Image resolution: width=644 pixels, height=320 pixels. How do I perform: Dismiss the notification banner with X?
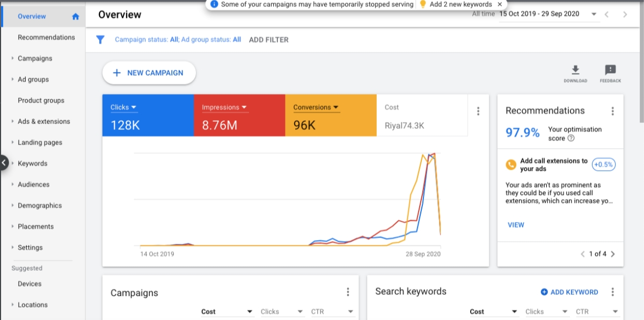coord(500,4)
